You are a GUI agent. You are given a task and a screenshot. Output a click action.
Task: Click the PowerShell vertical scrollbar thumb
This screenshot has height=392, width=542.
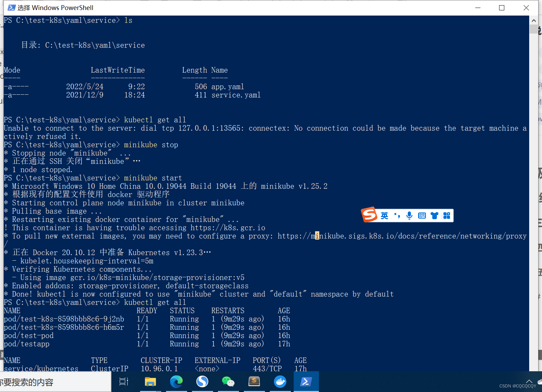[534, 29]
